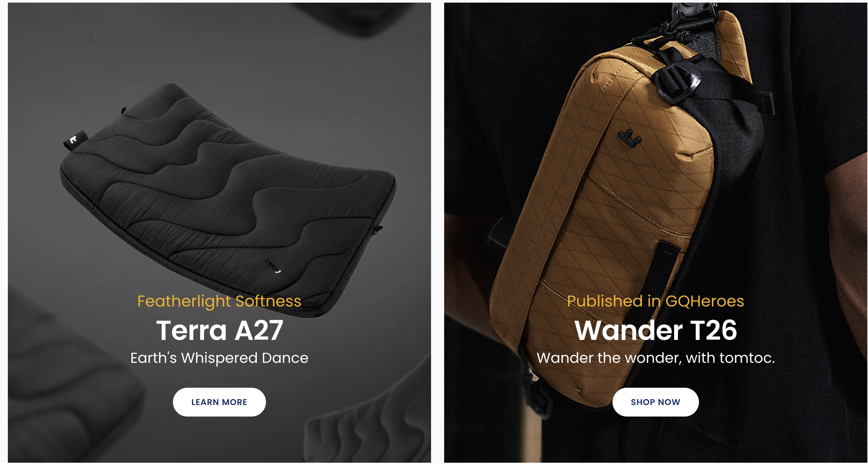Open the Wander T26 heading
This screenshot has height=465, width=868.
pyautogui.click(x=655, y=330)
